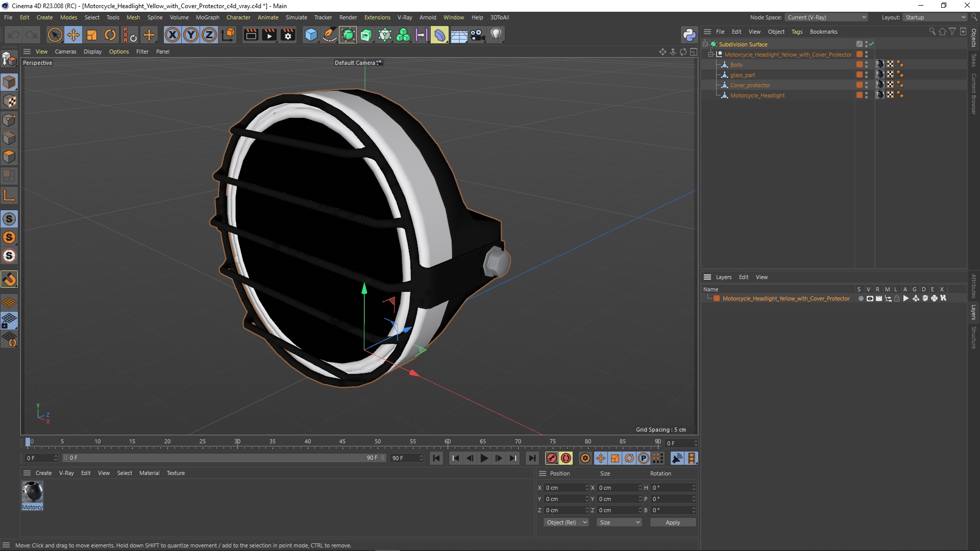980x551 pixels.
Task: Collapse the Subdivision Surface tree node
Action: [x=705, y=44]
